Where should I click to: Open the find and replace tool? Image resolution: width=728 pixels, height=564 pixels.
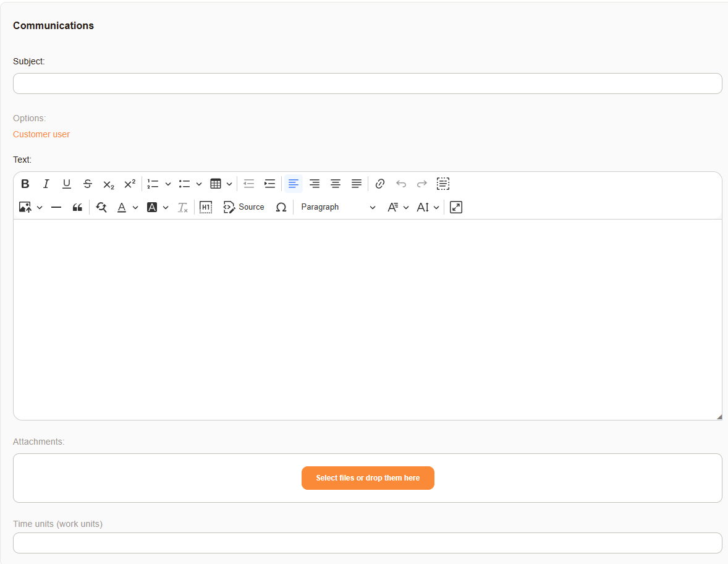point(101,208)
